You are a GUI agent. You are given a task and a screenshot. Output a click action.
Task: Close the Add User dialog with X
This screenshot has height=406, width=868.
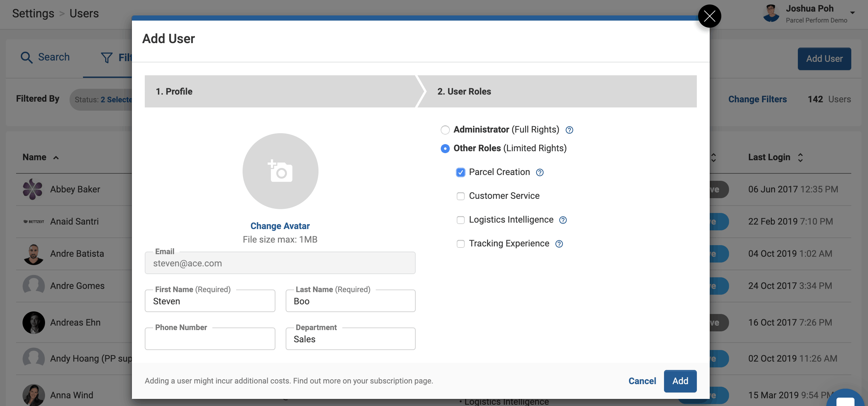point(709,16)
